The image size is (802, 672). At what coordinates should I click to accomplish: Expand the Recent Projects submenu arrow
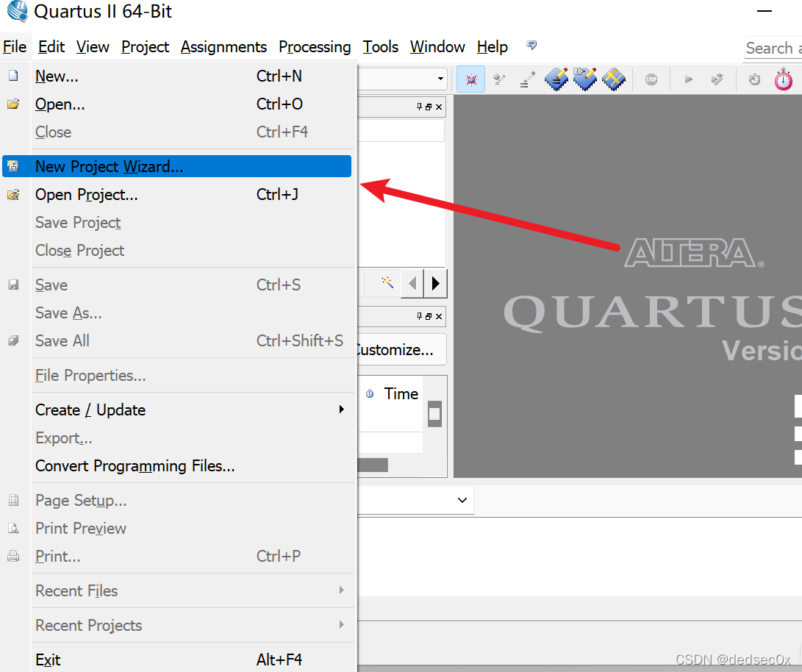[341, 624]
